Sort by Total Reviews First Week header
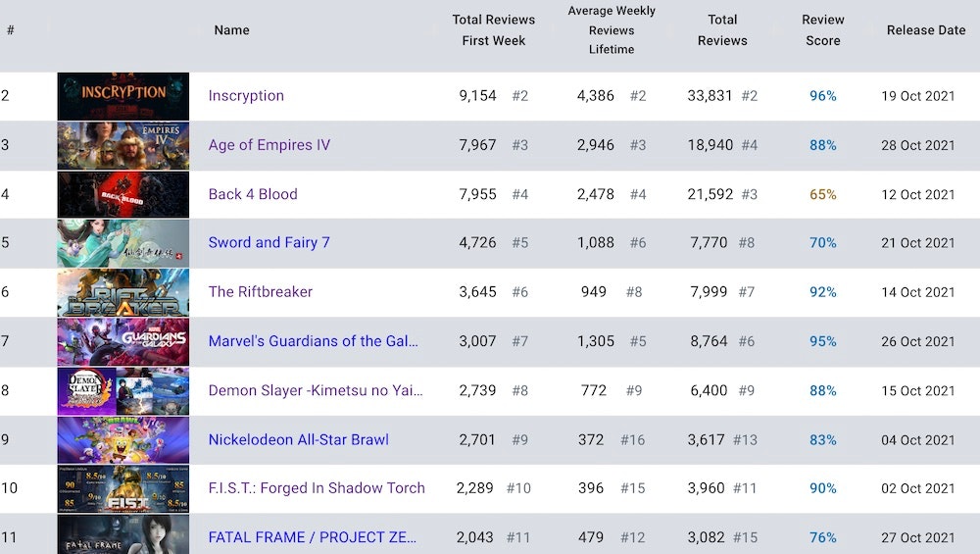The width and height of the screenshot is (980, 554). (x=494, y=30)
